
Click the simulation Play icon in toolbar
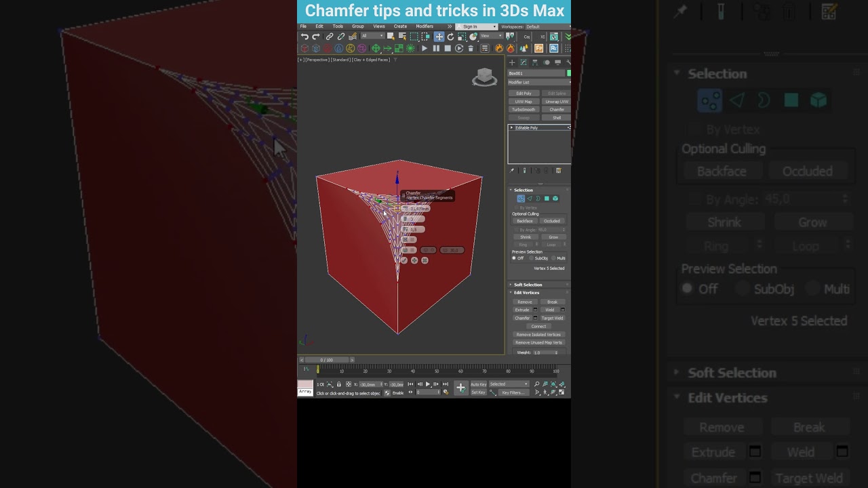(425, 48)
